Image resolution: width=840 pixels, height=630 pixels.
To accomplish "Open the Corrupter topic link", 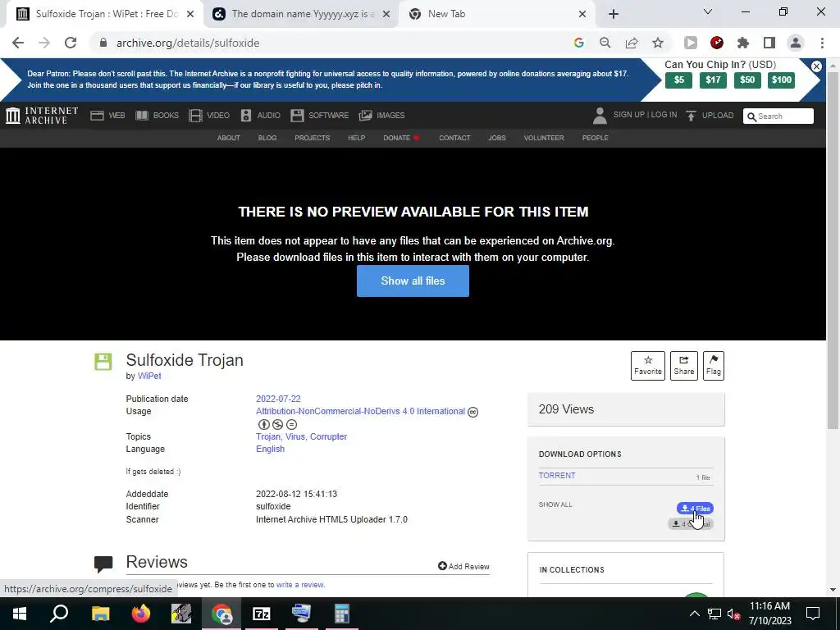I will [x=328, y=436].
